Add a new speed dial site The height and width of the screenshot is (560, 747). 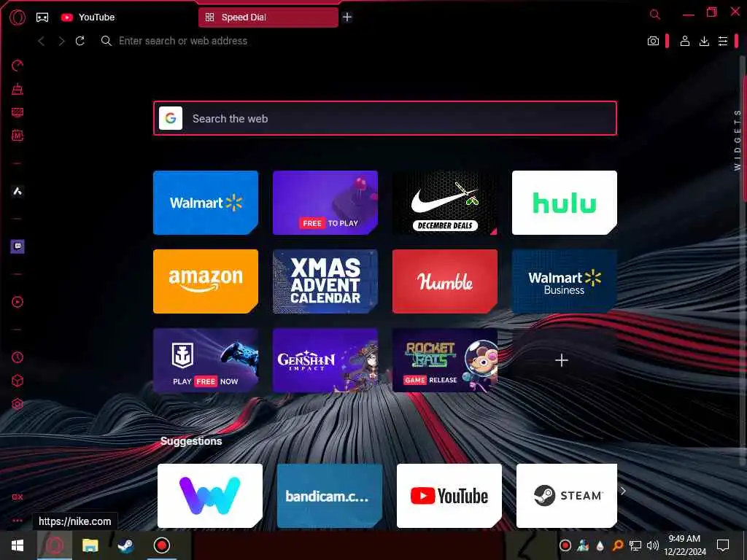(562, 360)
